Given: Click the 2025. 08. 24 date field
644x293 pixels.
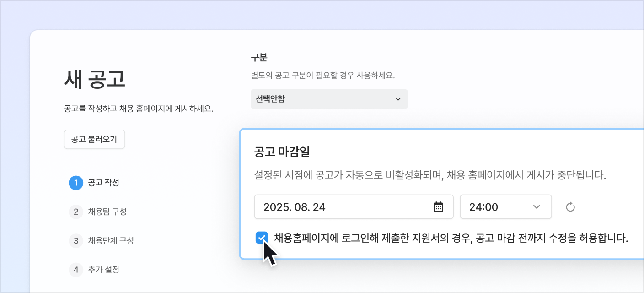Looking at the screenshot, I should [x=343, y=207].
